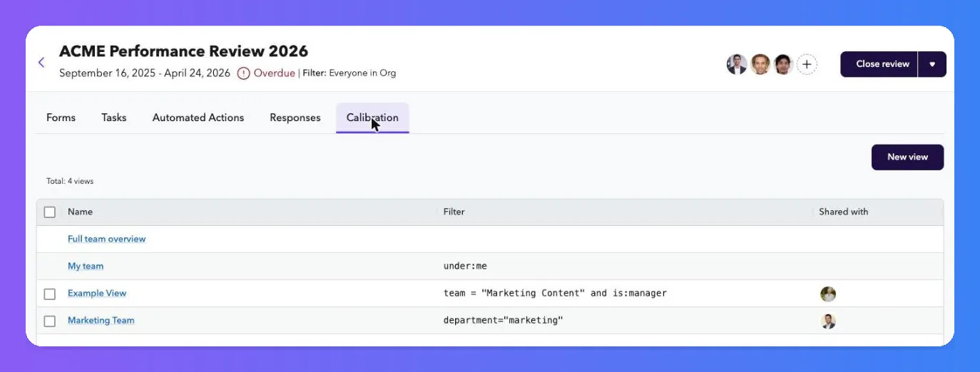Click the review date range text
Image resolution: width=980 pixels, height=372 pixels.
(x=145, y=73)
